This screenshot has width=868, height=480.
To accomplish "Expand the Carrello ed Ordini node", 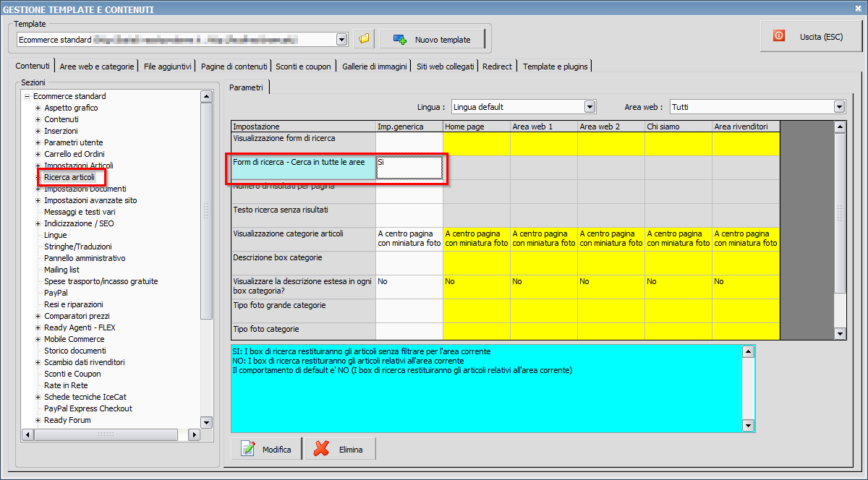I will (x=38, y=155).
